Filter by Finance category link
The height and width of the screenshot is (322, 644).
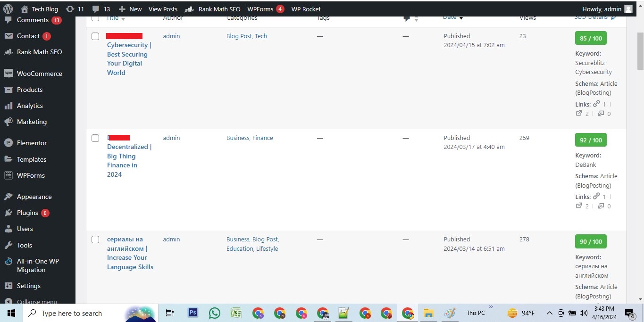pyautogui.click(x=263, y=138)
